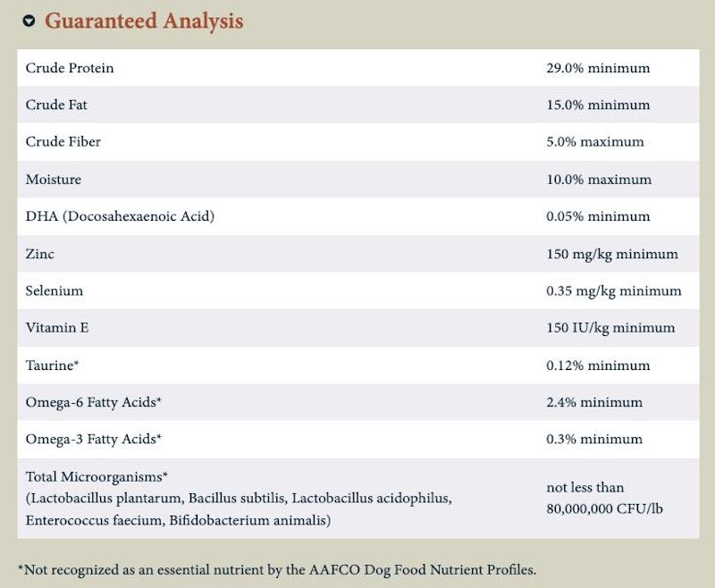Select the Zinc label

39,254
